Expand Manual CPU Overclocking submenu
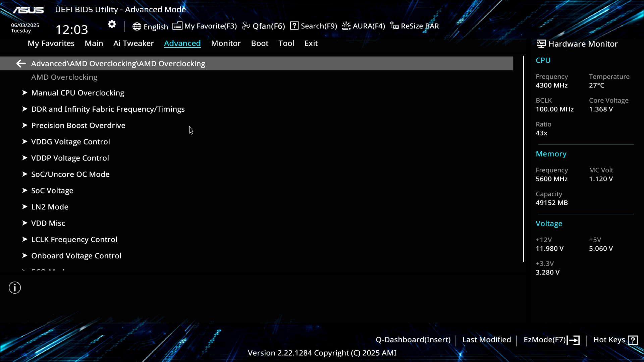The width and height of the screenshot is (644, 362). click(x=77, y=93)
